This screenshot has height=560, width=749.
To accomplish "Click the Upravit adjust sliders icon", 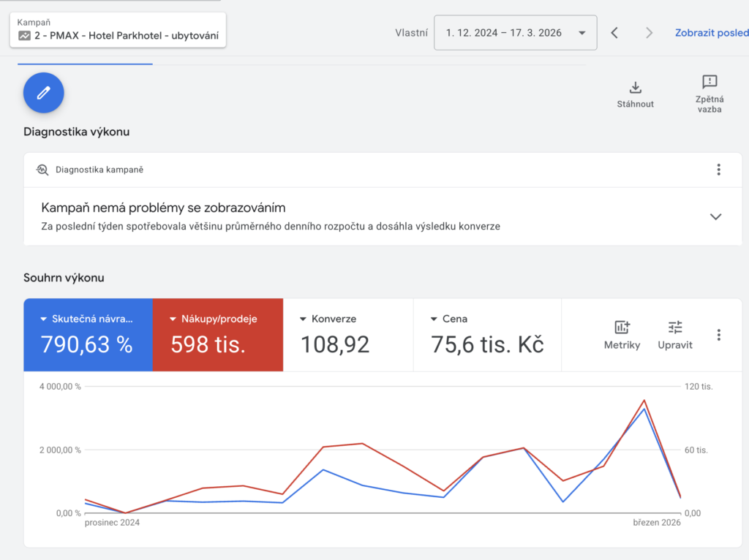I will tap(674, 328).
